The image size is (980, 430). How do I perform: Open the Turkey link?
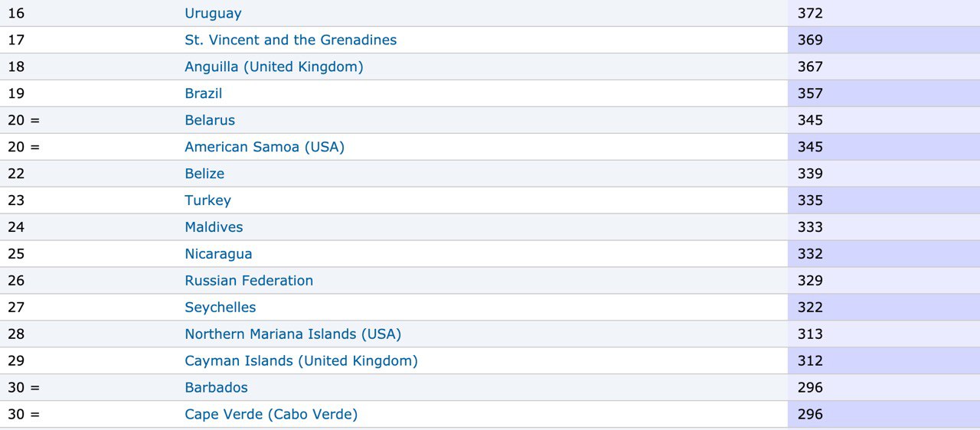pyautogui.click(x=207, y=200)
